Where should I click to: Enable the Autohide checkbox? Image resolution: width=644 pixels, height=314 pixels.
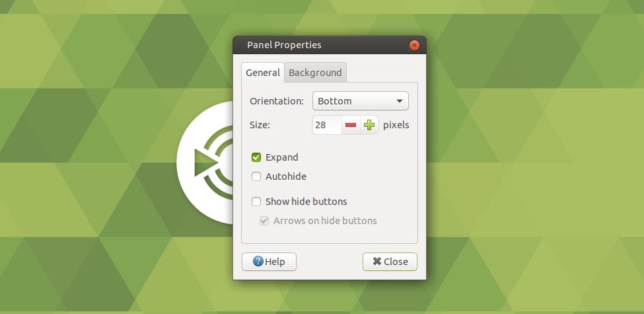point(256,177)
